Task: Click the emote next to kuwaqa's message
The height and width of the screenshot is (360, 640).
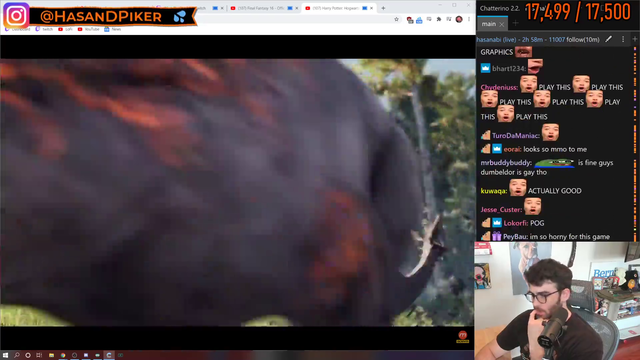Action: (x=518, y=188)
